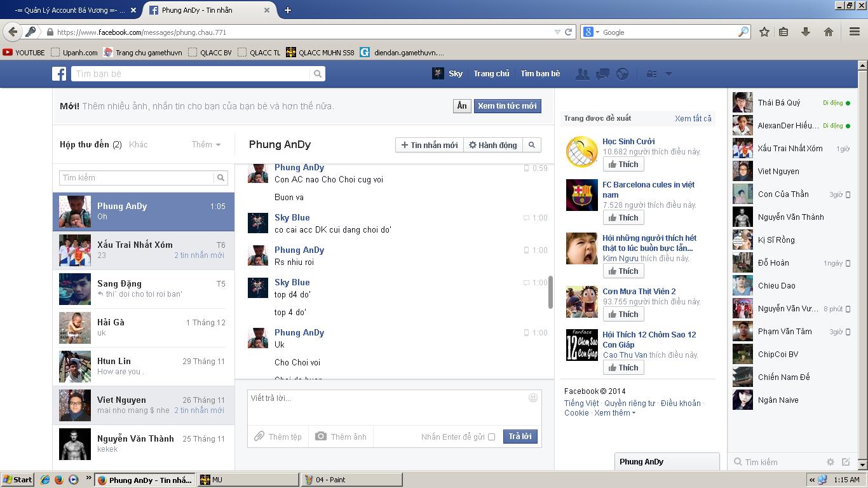This screenshot has height=488, width=868.
Task: Click Xem tất cả suggested pages link
Action: 693,118
